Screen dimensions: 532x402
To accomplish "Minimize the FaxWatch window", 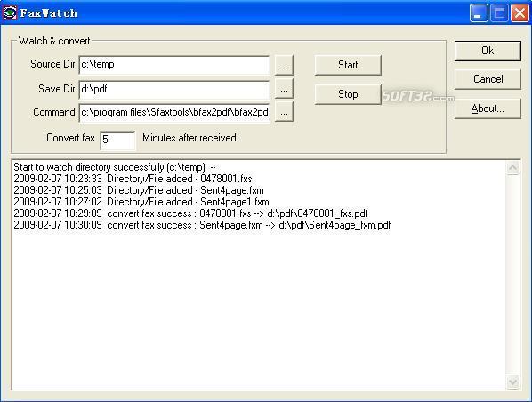I will pos(478,13).
